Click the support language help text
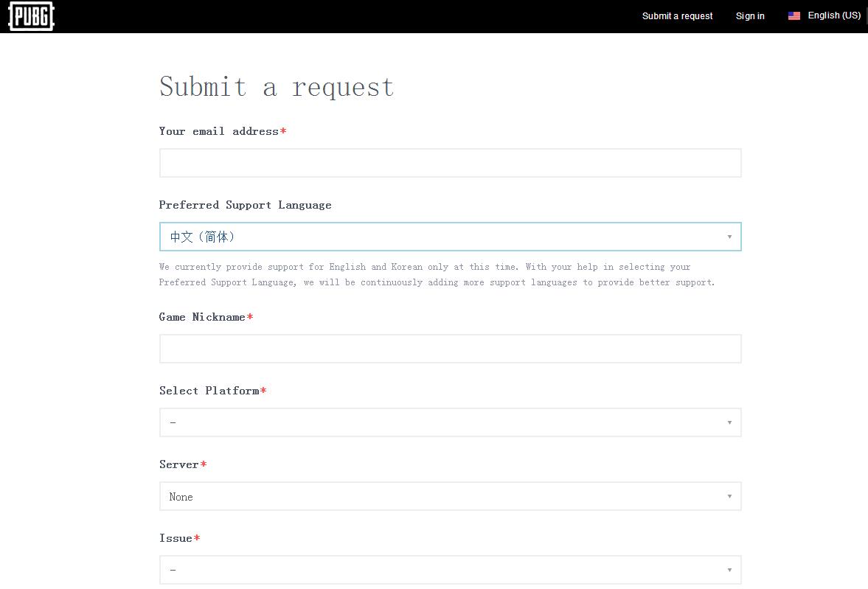The height and width of the screenshot is (589, 868). pos(435,274)
